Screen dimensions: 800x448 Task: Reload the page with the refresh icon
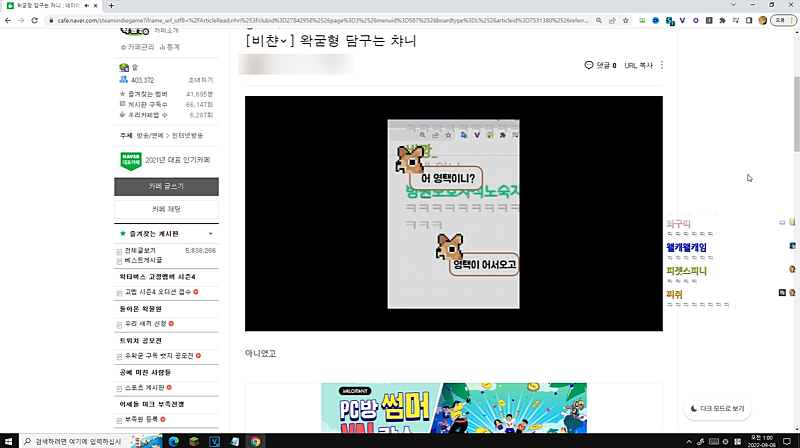point(35,20)
